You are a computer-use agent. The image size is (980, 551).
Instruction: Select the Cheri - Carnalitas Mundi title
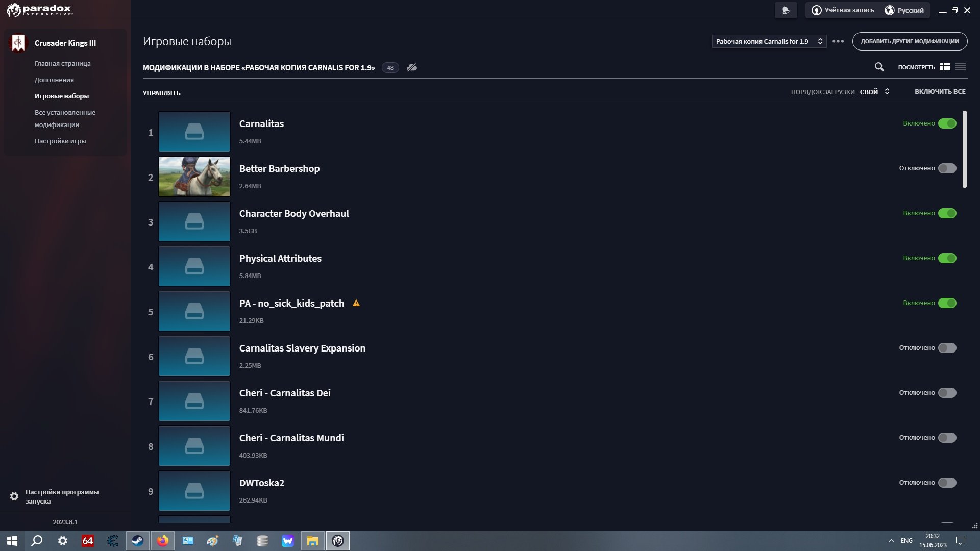(291, 438)
